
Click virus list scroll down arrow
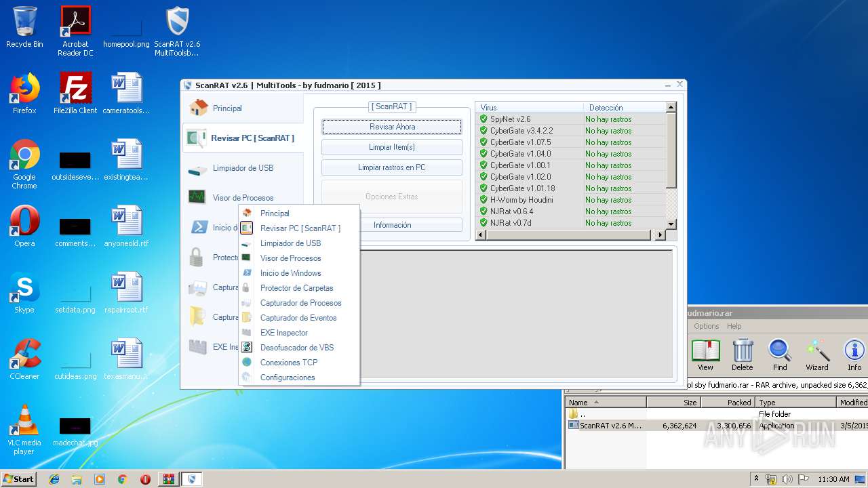[671, 224]
